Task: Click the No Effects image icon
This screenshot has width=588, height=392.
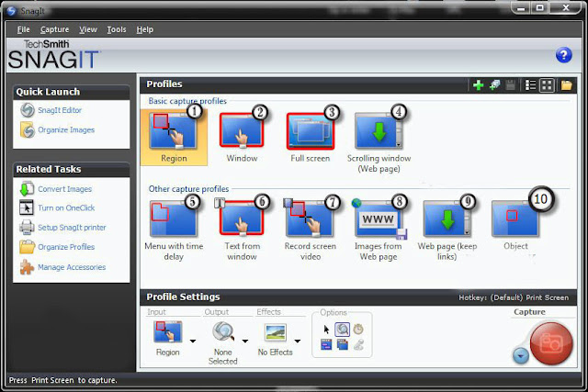Action: (276, 332)
